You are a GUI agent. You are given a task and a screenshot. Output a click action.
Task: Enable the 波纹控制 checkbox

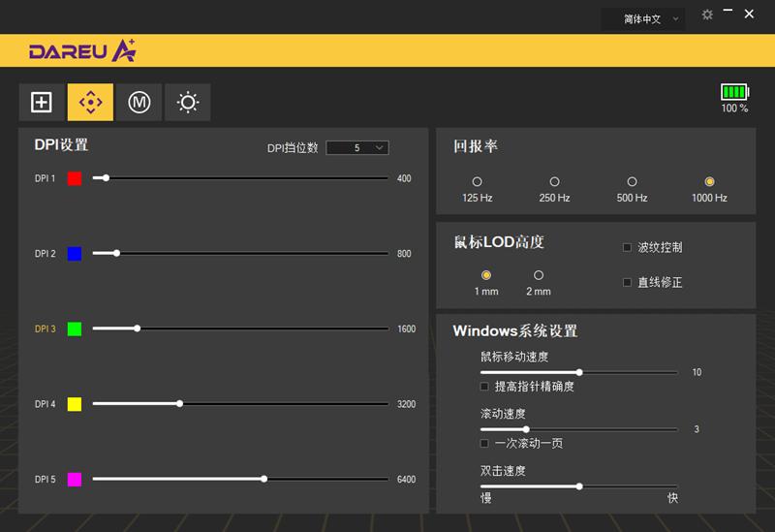pyautogui.click(x=627, y=247)
